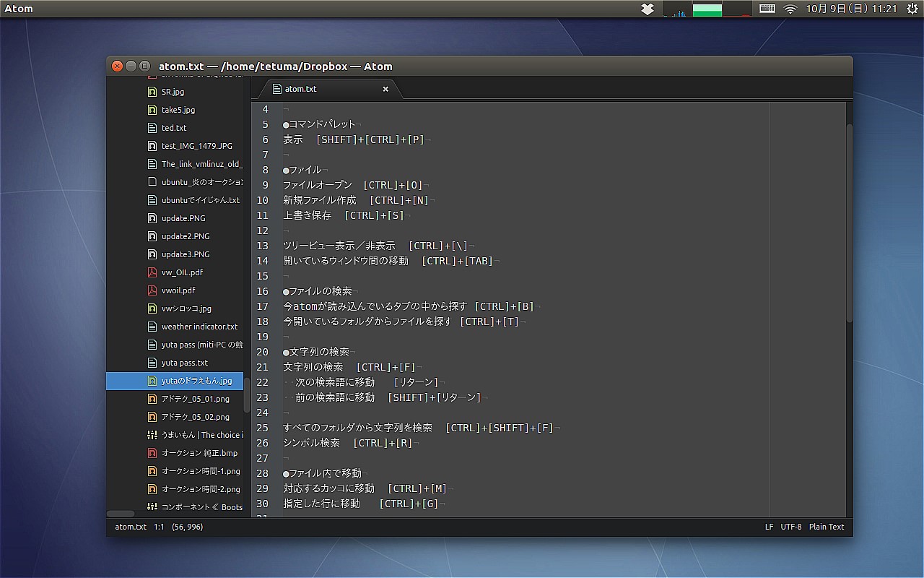Click the image icon beside アドテク_05_01.png
Screen dimensions: 924x578
152,399
